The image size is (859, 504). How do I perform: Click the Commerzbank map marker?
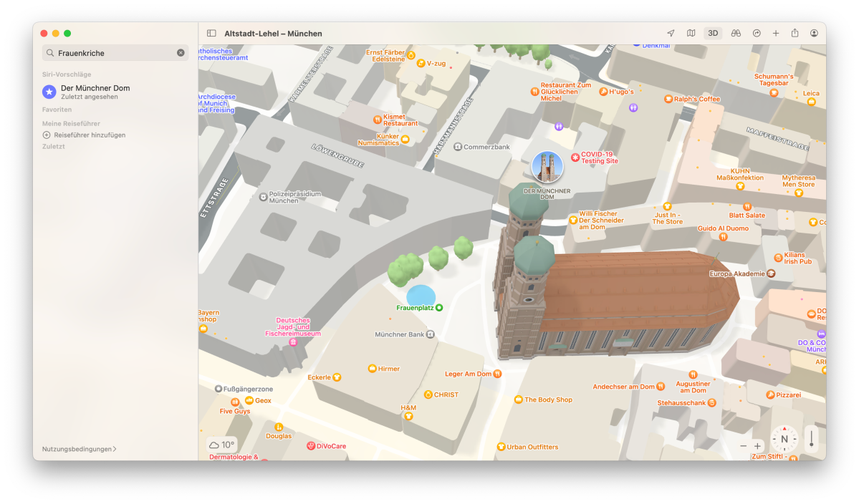[457, 147]
